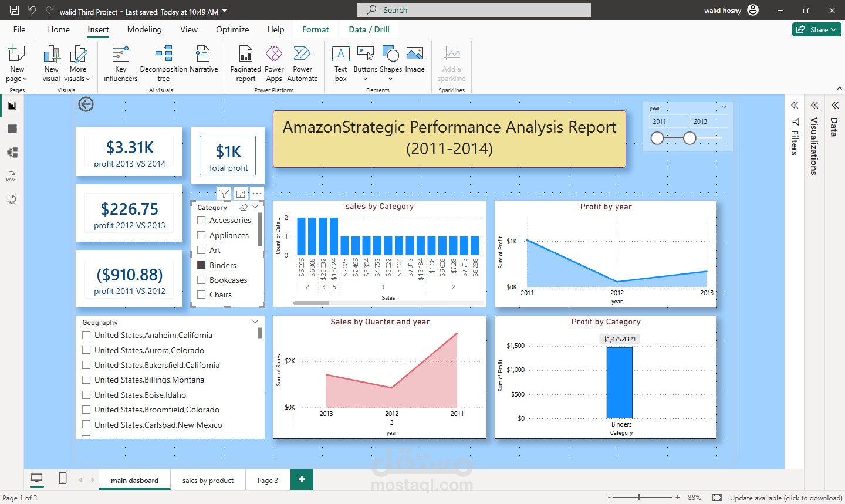Insert Power Apps visual
This screenshot has width=845, height=504.
pos(274,64)
